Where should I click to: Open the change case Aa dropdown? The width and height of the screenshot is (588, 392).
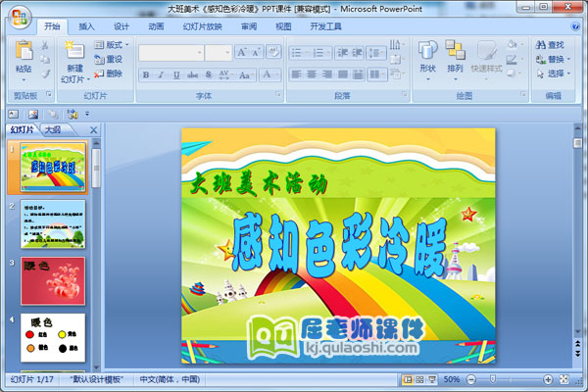[x=246, y=75]
